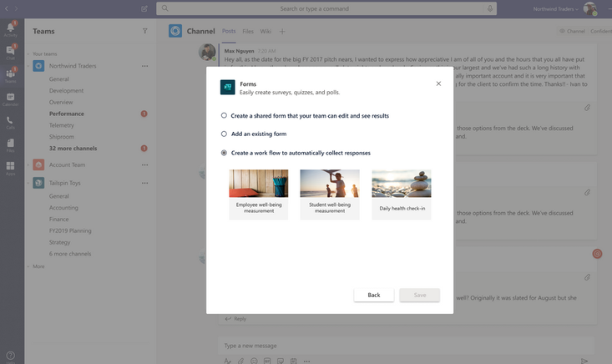Expand the Account Team
Screen dimensions: 612x364
tap(28, 164)
